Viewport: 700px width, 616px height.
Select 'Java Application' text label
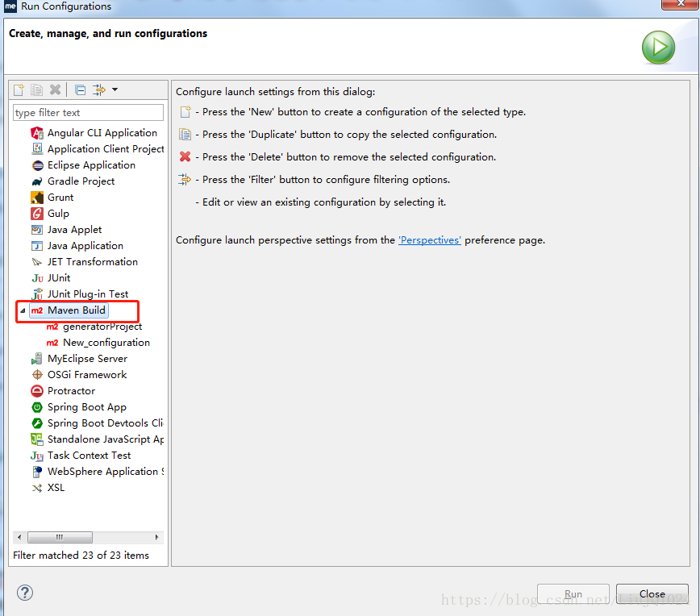85,246
